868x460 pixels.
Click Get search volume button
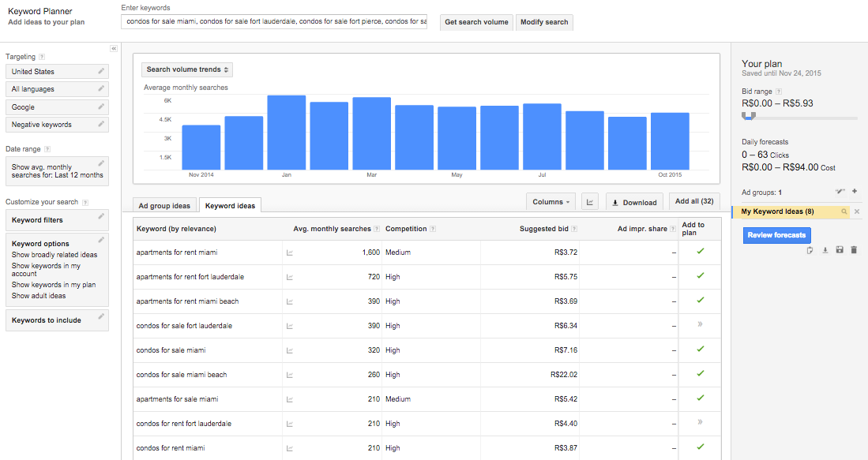[x=476, y=22]
